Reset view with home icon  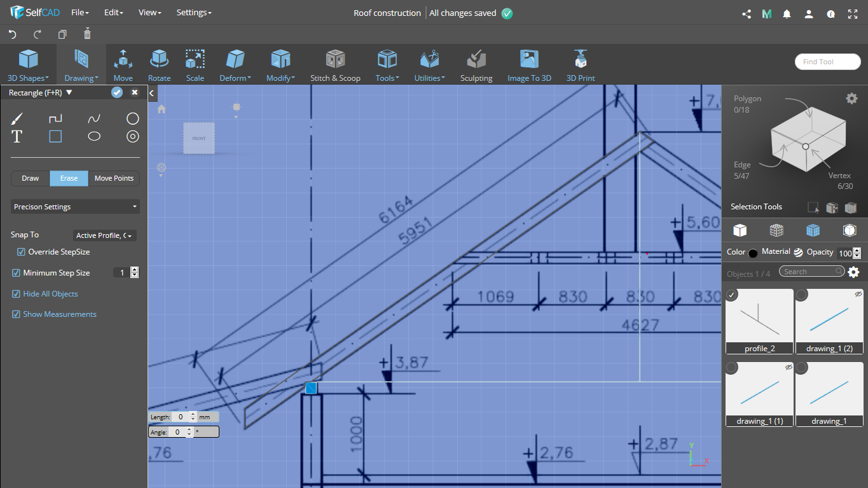click(x=162, y=109)
